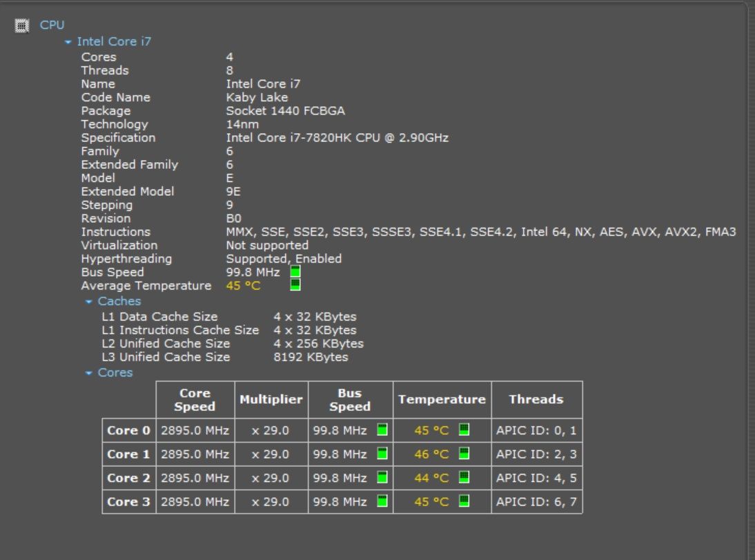Image resolution: width=755 pixels, height=560 pixels.
Task: Open the CPU section heading
Action: pos(52,25)
